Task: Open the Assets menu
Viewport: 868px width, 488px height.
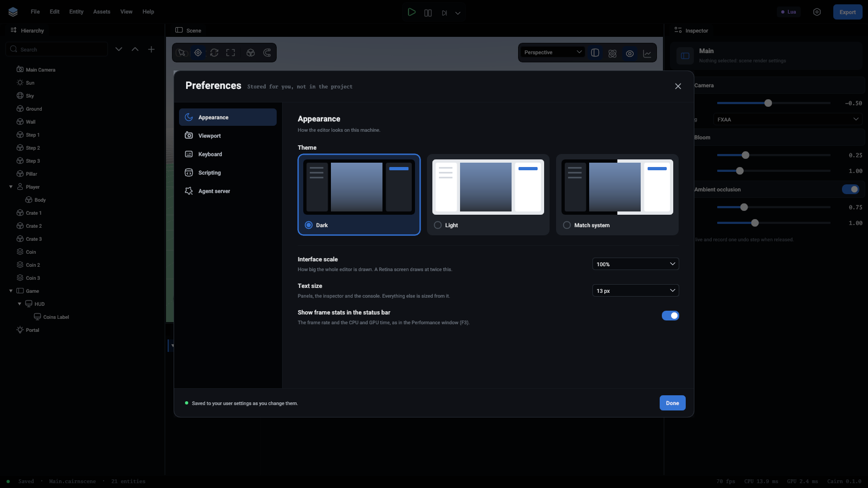Action: [x=101, y=11]
